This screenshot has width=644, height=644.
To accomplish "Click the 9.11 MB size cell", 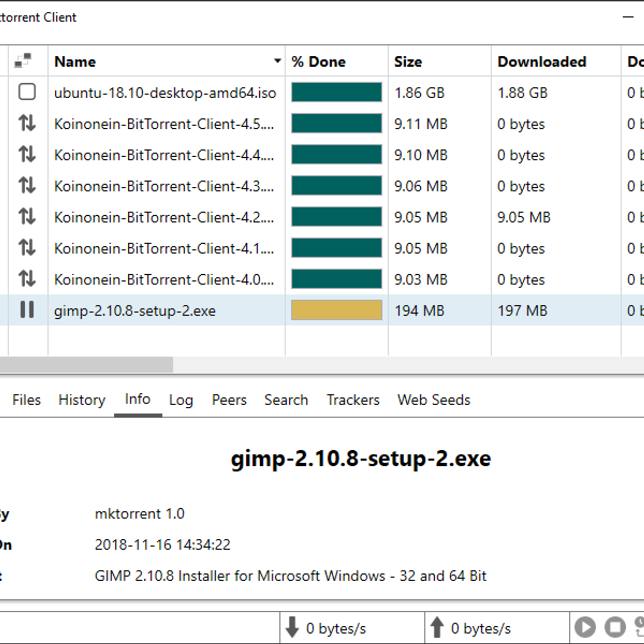I will tap(421, 124).
